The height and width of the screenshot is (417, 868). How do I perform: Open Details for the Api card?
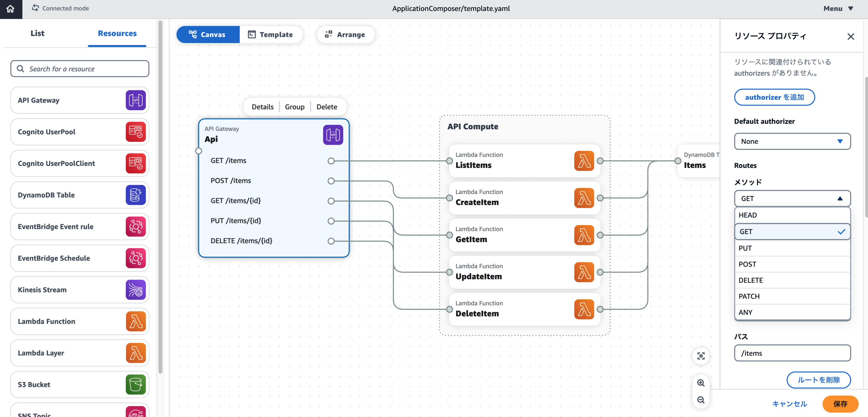point(262,107)
